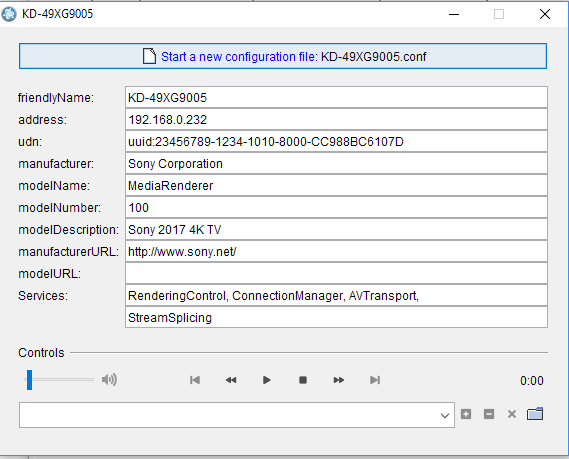The height and width of the screenshot is (459, 569).
Task: Close the KD-49XG9005 window
Action: pos(545,14)
